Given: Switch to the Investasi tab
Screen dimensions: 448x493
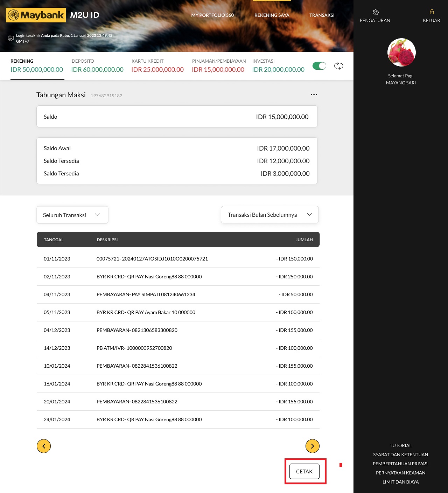Looking at the screenshot, I should 278,65.
